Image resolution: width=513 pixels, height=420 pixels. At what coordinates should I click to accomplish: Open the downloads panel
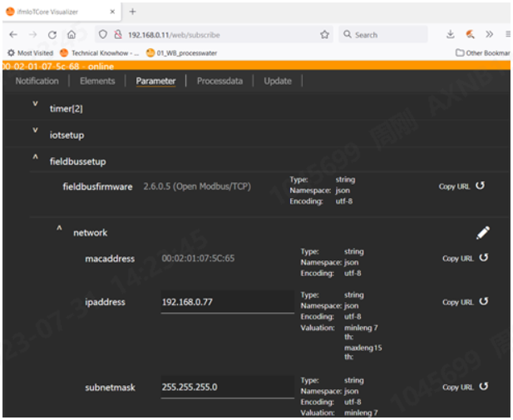point(451,34)
